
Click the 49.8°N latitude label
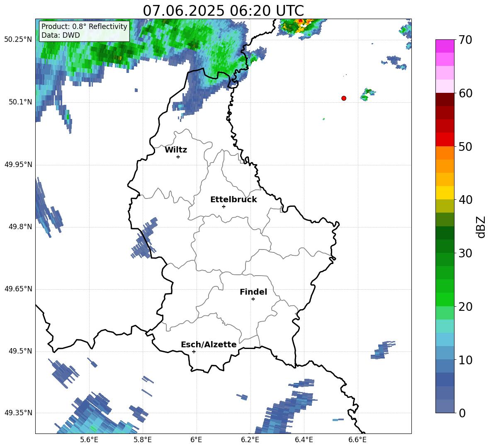click(x=20, y=227)
